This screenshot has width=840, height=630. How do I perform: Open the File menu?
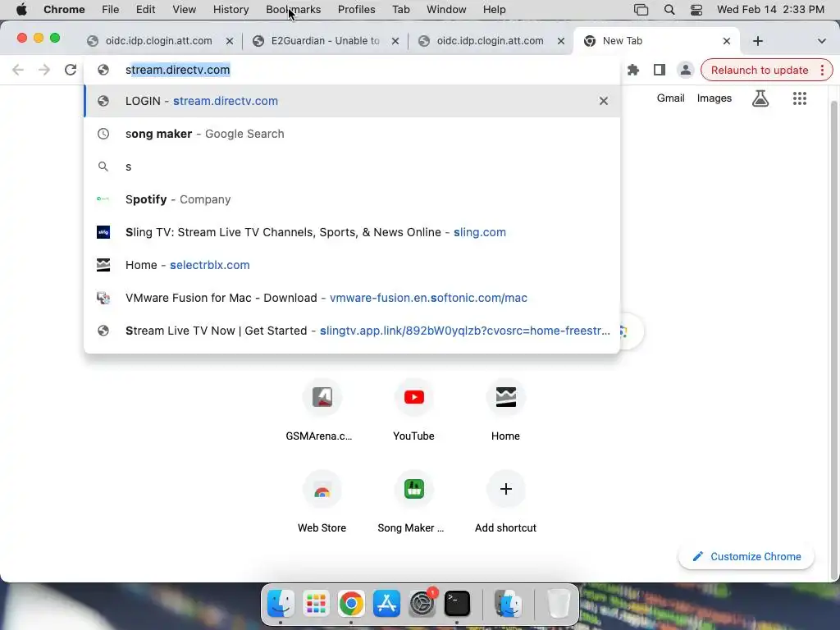111,10
